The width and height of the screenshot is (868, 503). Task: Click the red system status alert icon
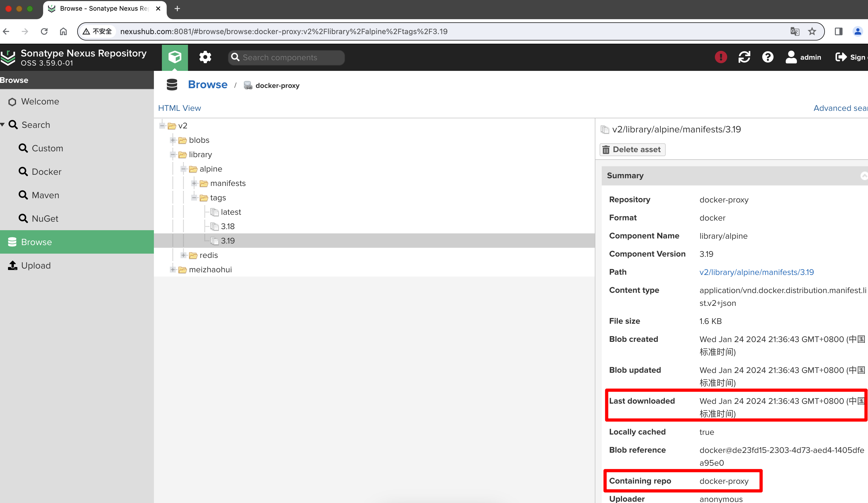point(720,57)
